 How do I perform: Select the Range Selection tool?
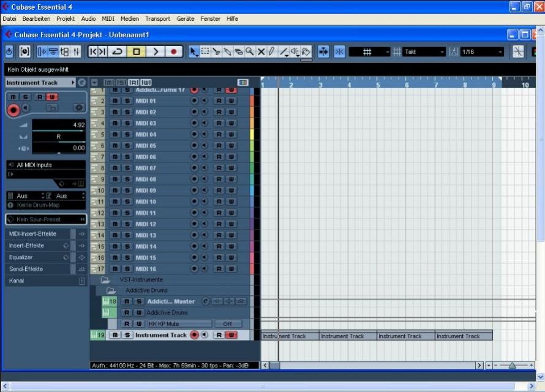(205, 52)
